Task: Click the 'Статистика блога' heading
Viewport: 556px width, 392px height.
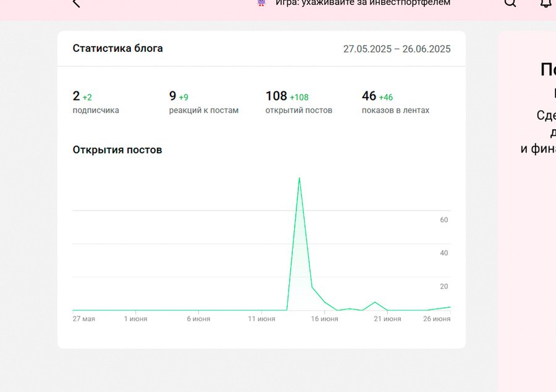Action: (x=118, y=48)
